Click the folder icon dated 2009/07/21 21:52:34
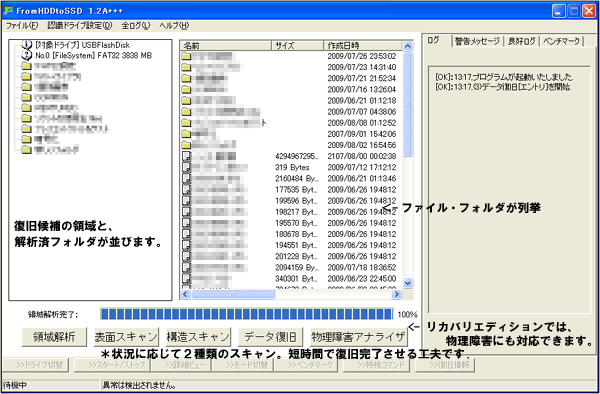 coord(186,79)
